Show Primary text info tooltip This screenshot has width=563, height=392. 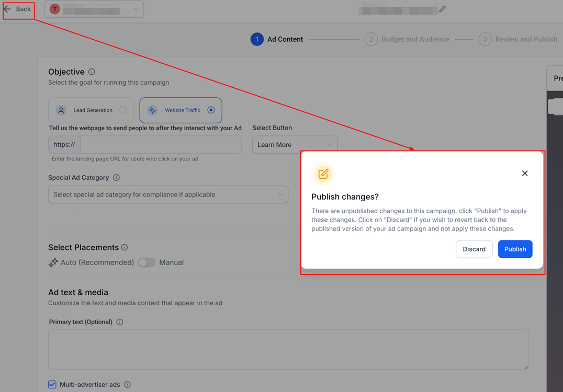click(x=120, y=322)
